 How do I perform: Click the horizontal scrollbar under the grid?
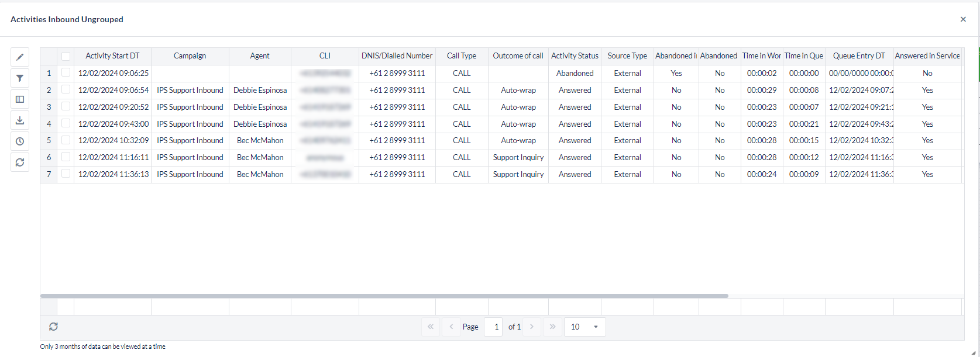(384, 296)
